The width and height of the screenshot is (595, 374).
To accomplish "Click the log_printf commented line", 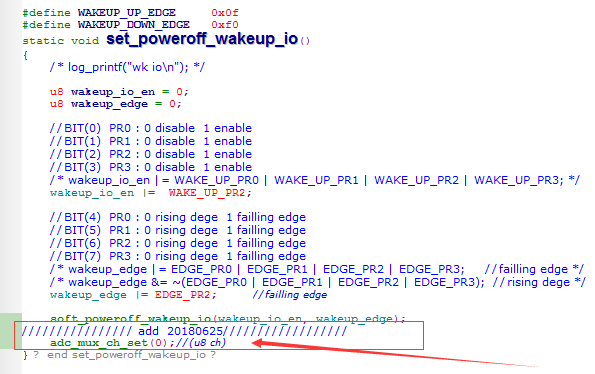I will [x=127, y=68].
